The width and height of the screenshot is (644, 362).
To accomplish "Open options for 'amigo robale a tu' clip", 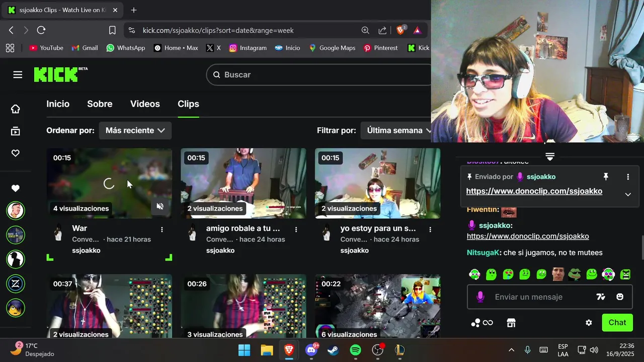I will (296, 229).
